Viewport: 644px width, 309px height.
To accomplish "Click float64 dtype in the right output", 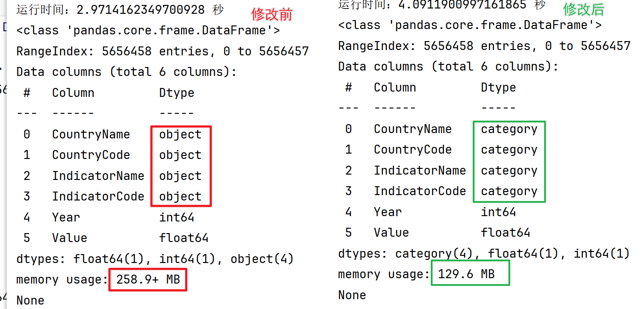I will tap(505, 233).
